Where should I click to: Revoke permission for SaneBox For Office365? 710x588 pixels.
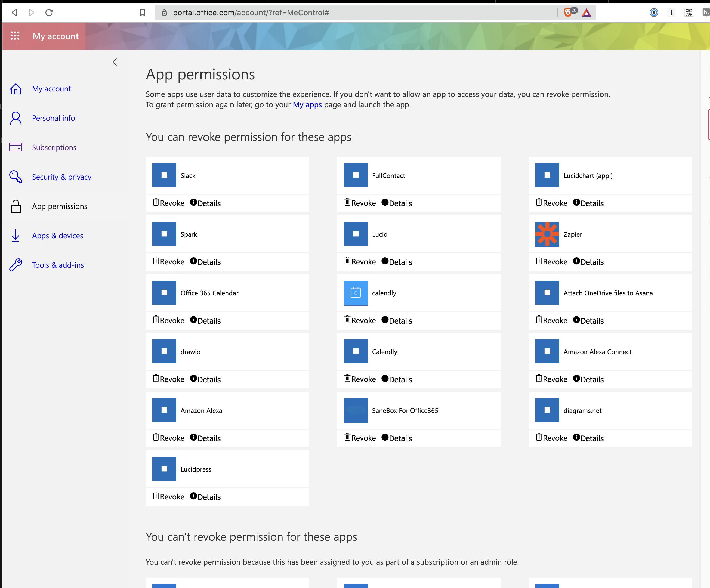[x=360, y=438]
